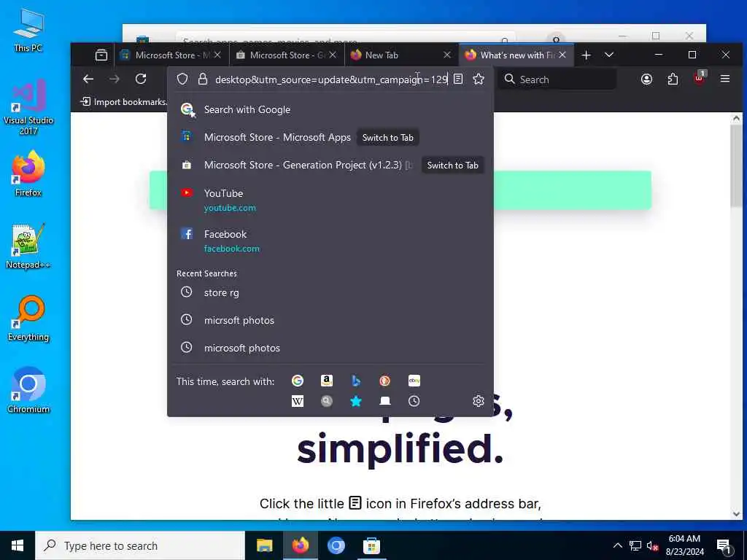Show hidden system tray icons chevron
The height and width of the screenshot is (560, 747).
click(x=617, y=545)
